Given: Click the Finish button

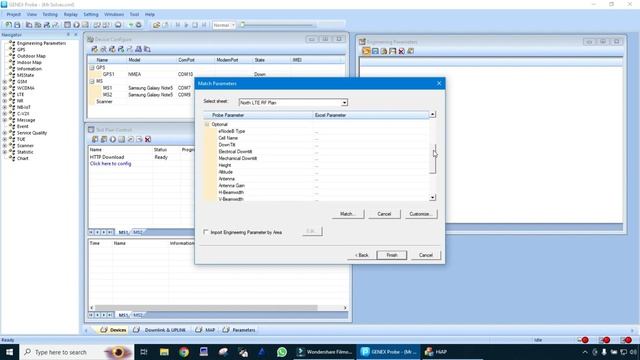Looking at the screenshot, I should [x=391, y=255].
